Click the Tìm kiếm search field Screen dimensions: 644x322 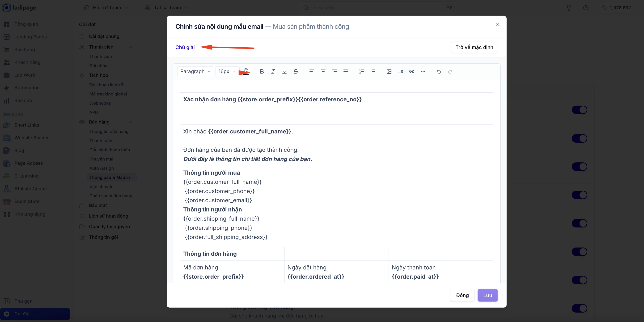coord(378,8)
